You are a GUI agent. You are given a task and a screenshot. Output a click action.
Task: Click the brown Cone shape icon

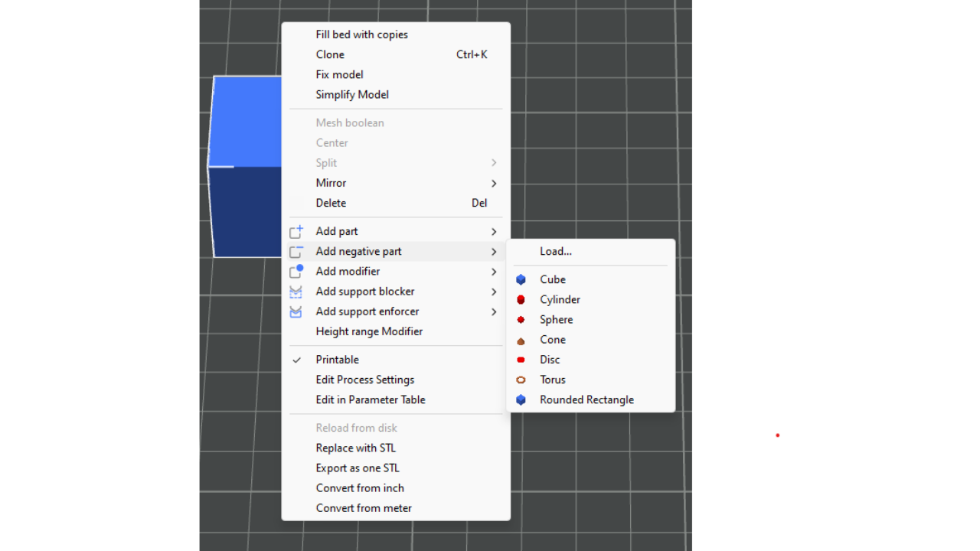521,341
